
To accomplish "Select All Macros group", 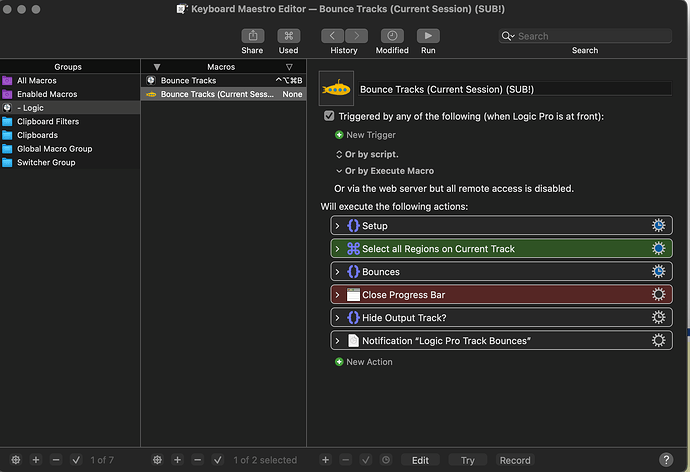I will (70, 80).
